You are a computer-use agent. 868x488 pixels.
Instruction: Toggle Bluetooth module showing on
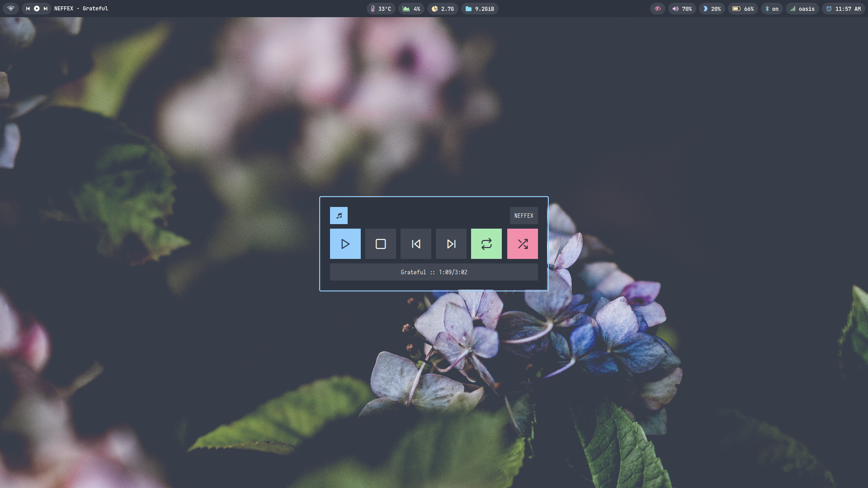coord(771,9)
